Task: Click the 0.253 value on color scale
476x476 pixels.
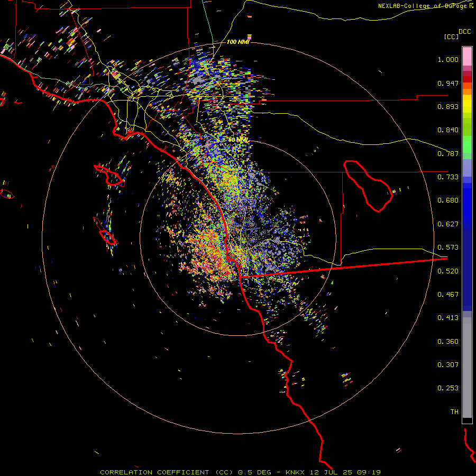Action: 448,388
